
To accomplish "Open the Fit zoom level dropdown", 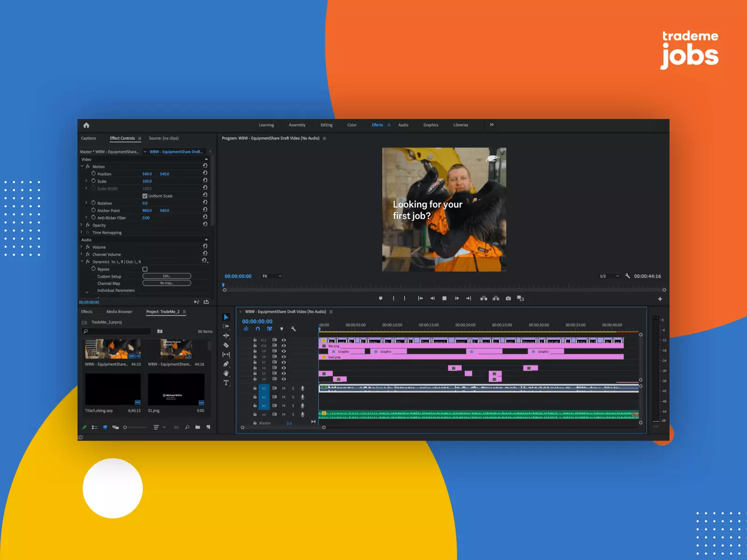I will pos(272,276).
